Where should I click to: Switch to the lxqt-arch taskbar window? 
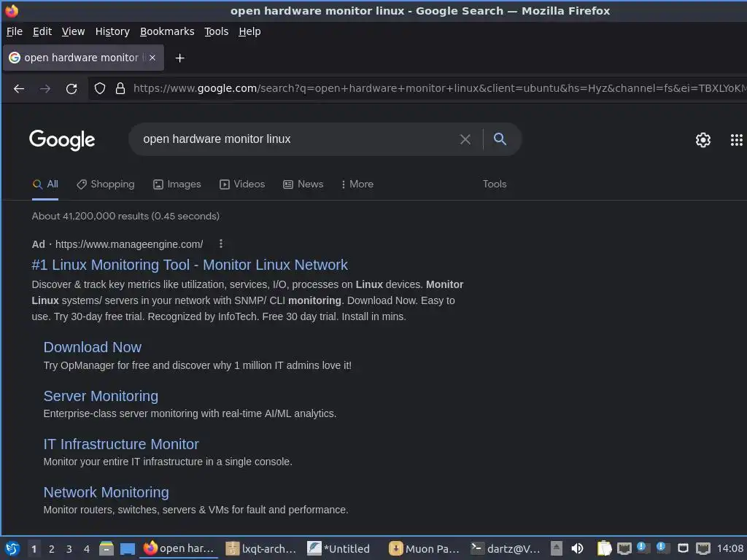click(260, 549)
